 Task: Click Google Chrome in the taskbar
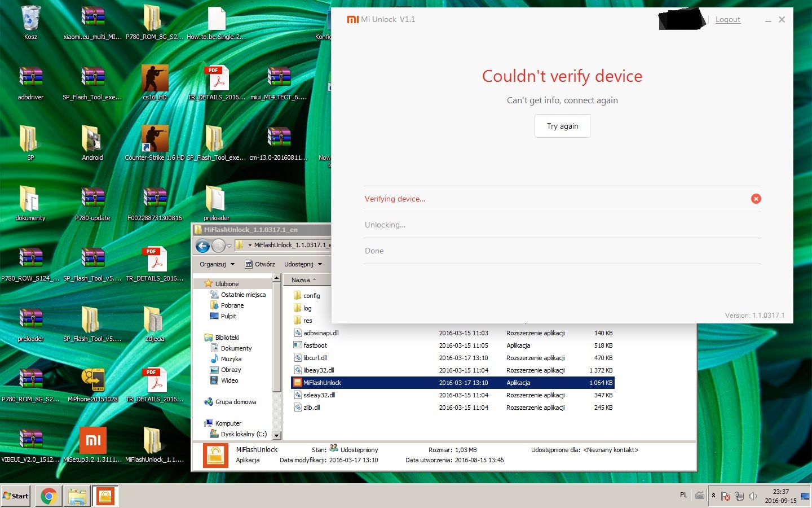click(x=48, y=496)
